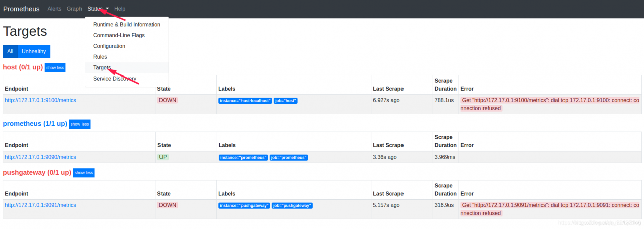This screenshot has width=644, height=229.
Task: Open the Status dropdown menu
Action: [98, 9]
